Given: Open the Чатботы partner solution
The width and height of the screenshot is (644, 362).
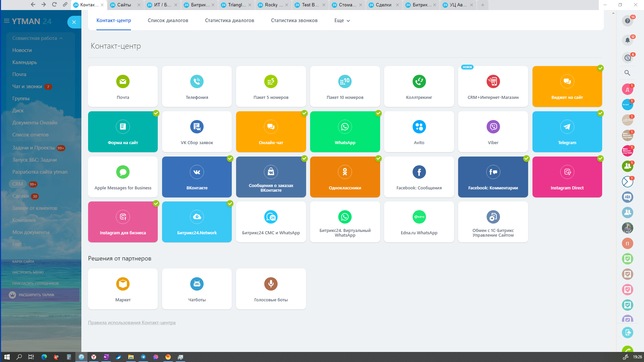Looking at the screenshot, I should click(197, 289).
